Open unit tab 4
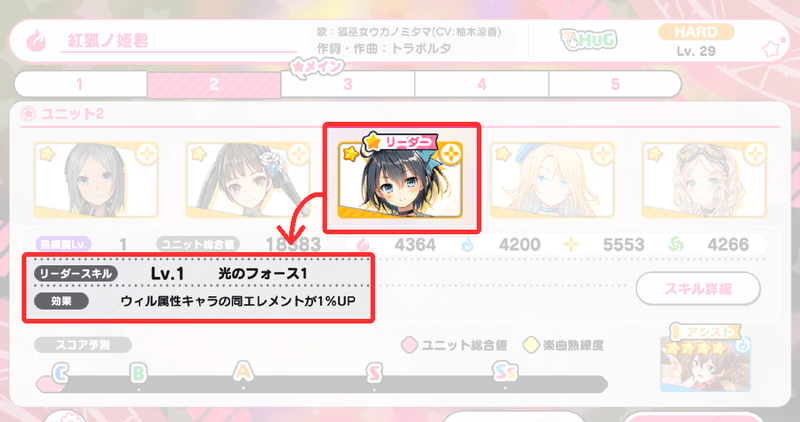The height and width of the screenshot is (422, 800). (x=482, y=84)
